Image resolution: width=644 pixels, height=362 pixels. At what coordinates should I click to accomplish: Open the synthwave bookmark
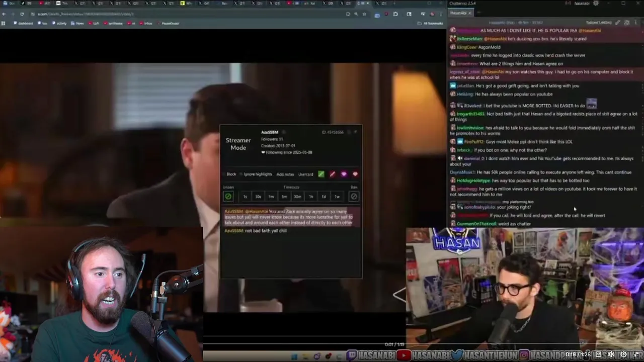click(x=113, y=23)
